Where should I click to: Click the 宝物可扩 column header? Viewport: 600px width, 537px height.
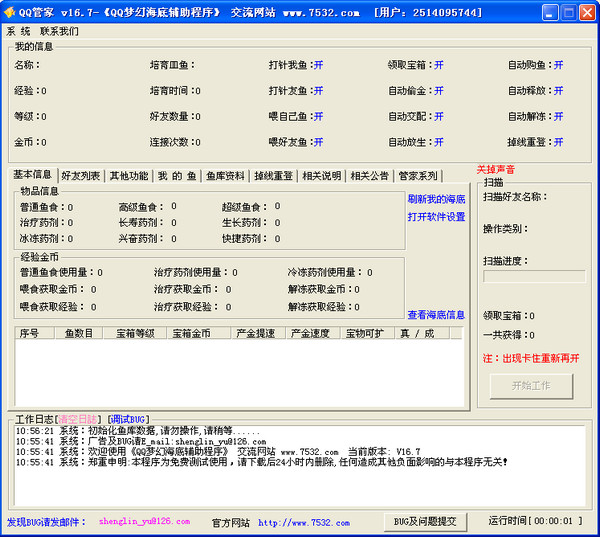368,333
